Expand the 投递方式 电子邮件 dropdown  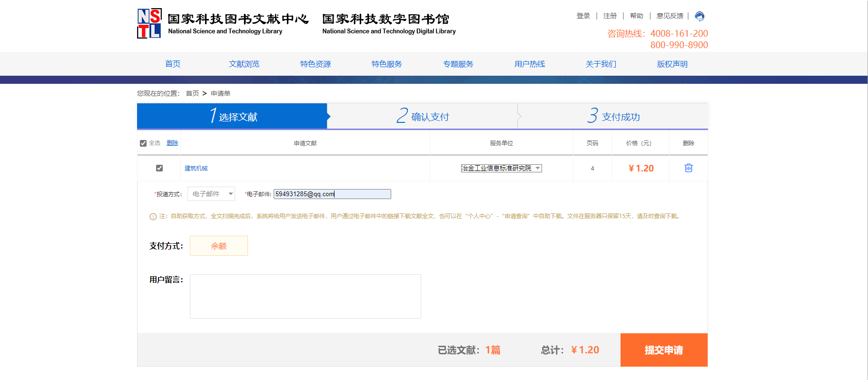pyautogui.click(x=211, y=194)
